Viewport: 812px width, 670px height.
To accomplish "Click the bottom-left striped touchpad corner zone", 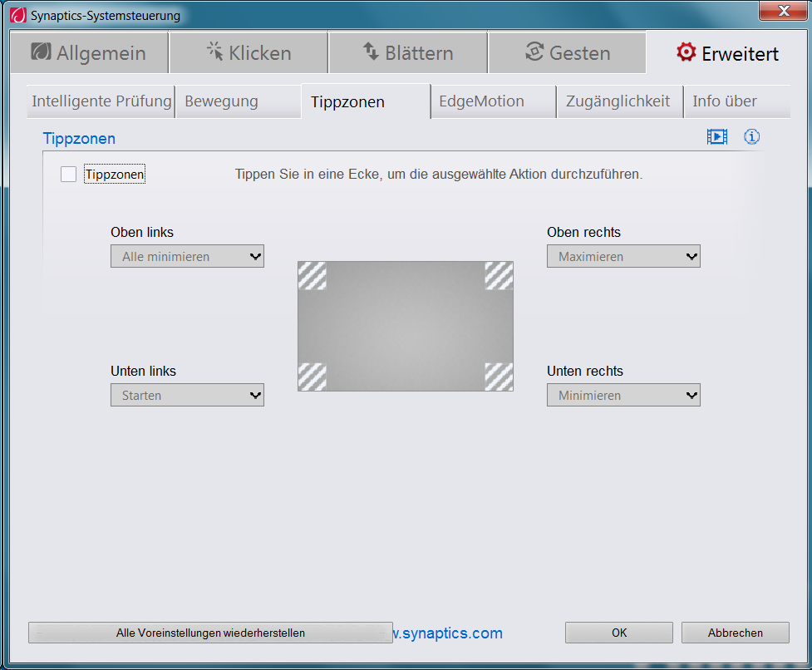I will coord(312,377).
